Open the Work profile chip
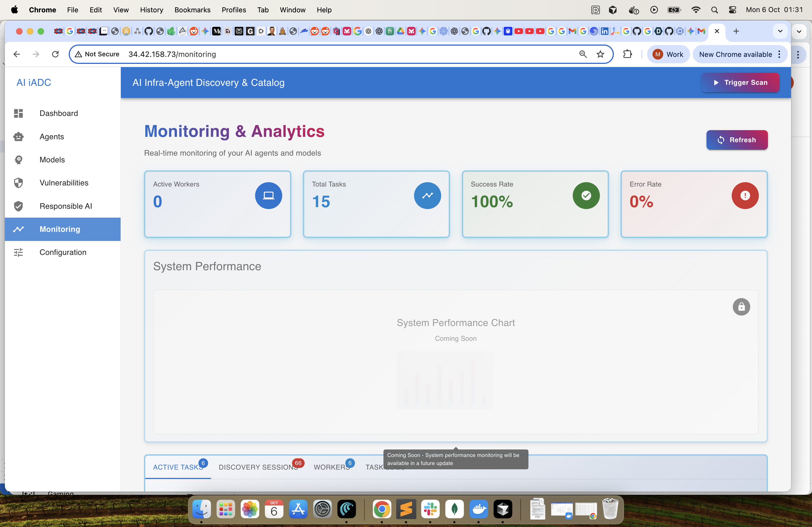Image resolution: width=812 pixels, height=527 pixels. pyautogui.click(x=668, y=54)
